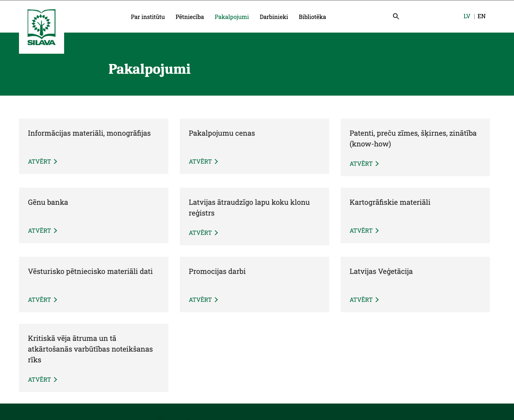514x420 pixels.
Task: Click the Pakalpojumi page heading
Action: [149, 69]
